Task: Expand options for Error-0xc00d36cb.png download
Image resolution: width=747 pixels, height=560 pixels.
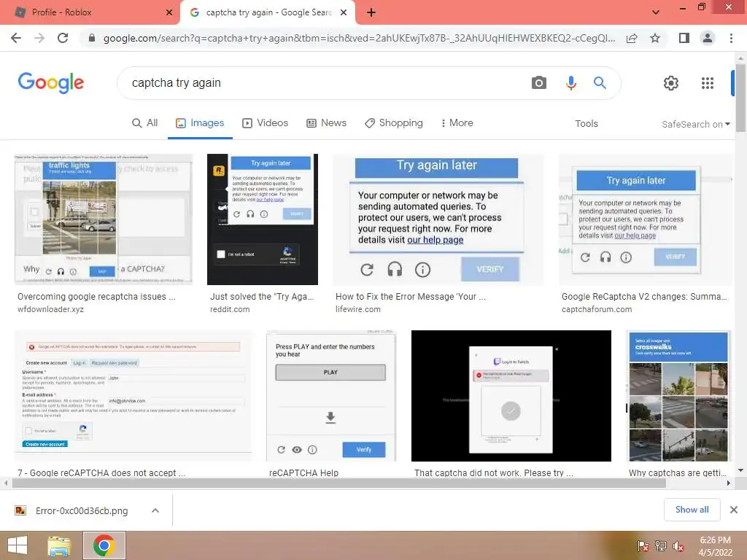Action: pyautogui.click(x=155, y=510)
